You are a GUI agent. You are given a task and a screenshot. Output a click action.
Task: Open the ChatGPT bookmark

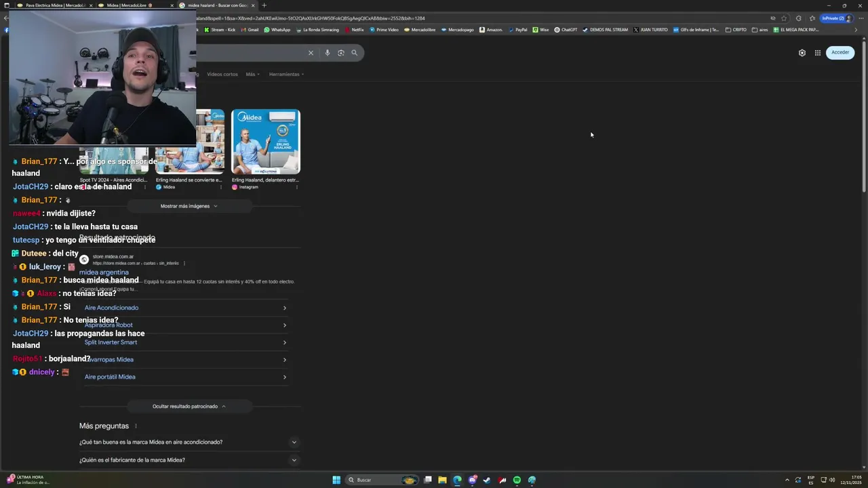point(566,30)
